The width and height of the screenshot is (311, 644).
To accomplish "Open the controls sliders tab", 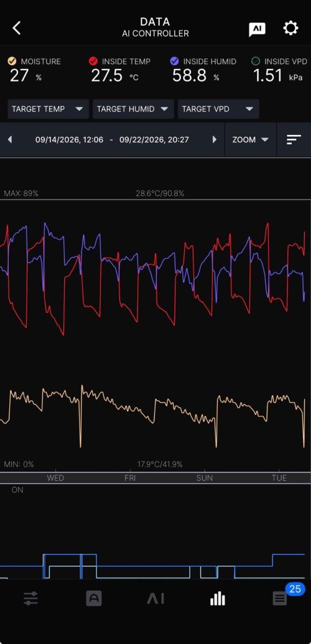I will click(x=31, y=599).
